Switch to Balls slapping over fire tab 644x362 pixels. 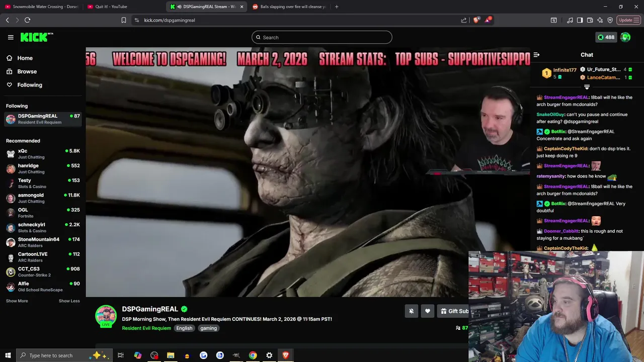coord(289,7)
